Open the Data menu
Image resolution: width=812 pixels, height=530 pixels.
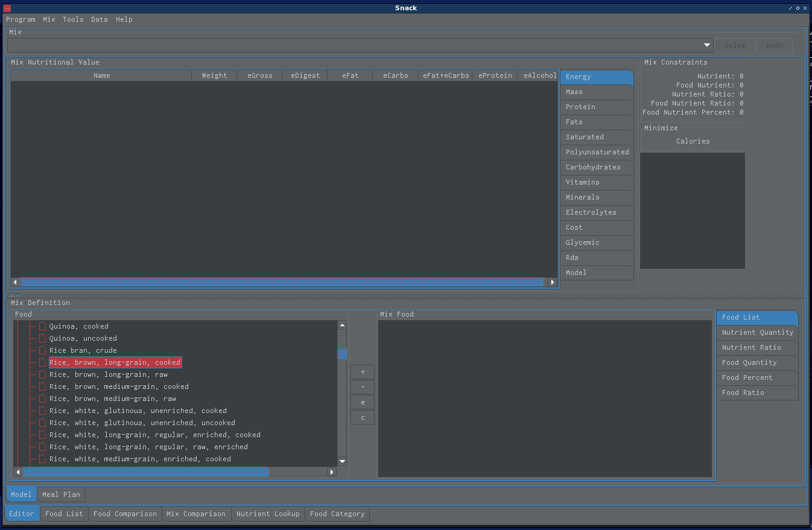pos(100,19)
